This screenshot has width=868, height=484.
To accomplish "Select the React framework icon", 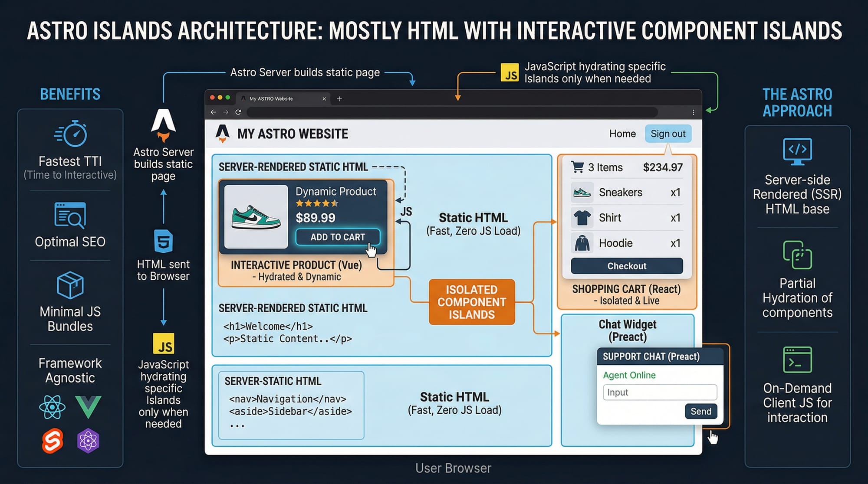I will click(x=52, y=408).
